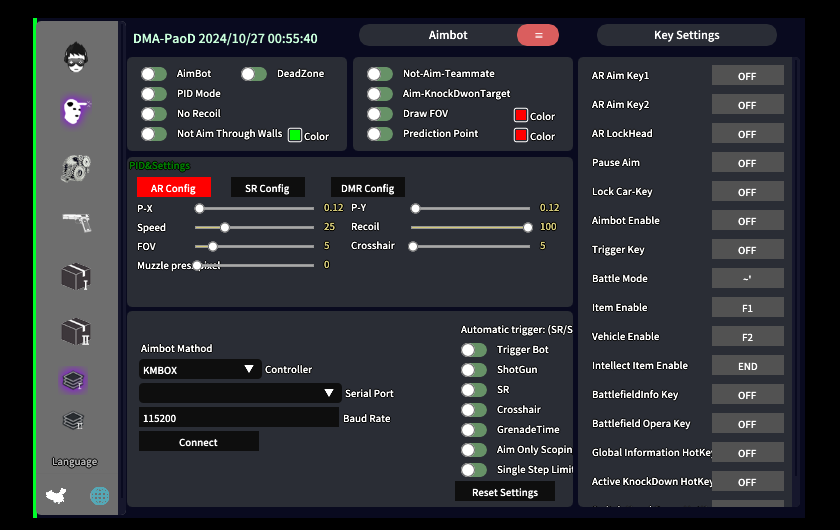Open the pistol weapon sidebar icon
840x530 pixels.
(77, 221)
